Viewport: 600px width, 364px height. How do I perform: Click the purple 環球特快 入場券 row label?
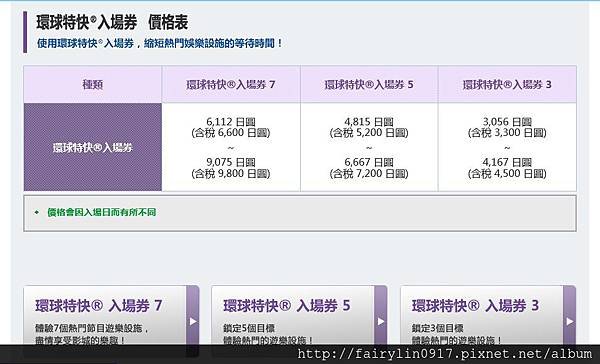93,147
